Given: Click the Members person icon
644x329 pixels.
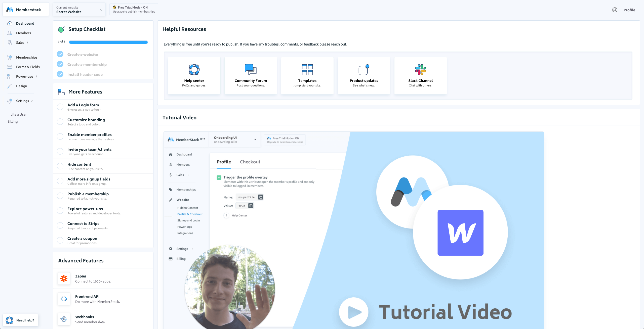Looking at the screenshot, I should point(10,33).
